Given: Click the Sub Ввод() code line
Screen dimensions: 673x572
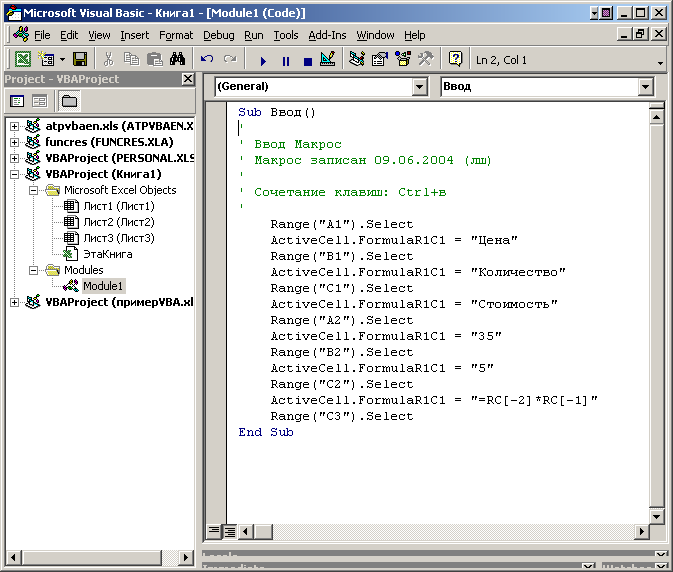Looking at the screenshot, I should [277, 112].
